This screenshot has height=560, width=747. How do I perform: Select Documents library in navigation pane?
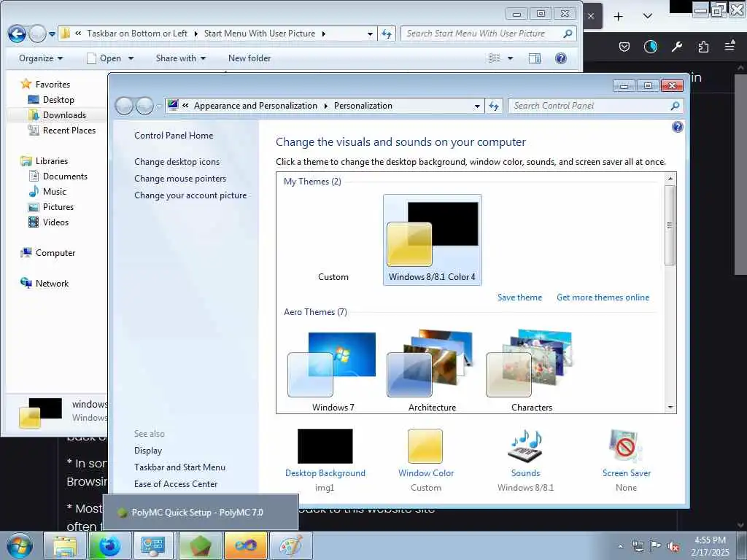click(58, 176)
